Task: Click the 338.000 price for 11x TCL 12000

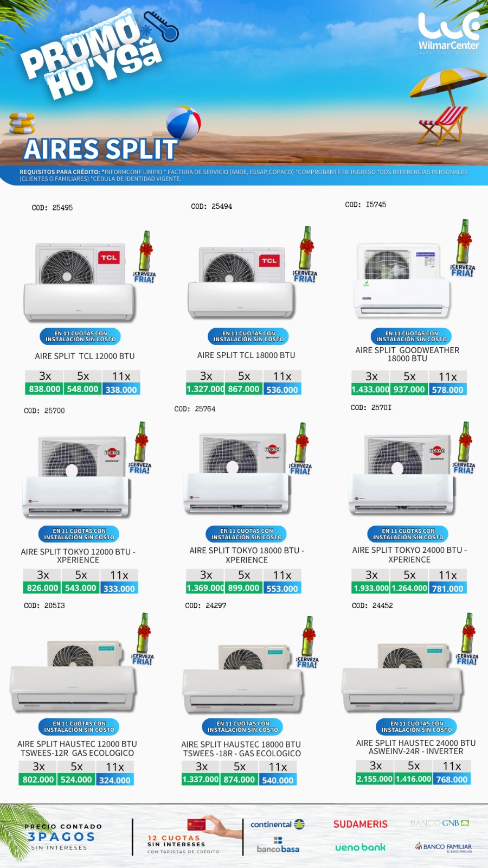Action: pyautogui.click(x=121, y=390)
